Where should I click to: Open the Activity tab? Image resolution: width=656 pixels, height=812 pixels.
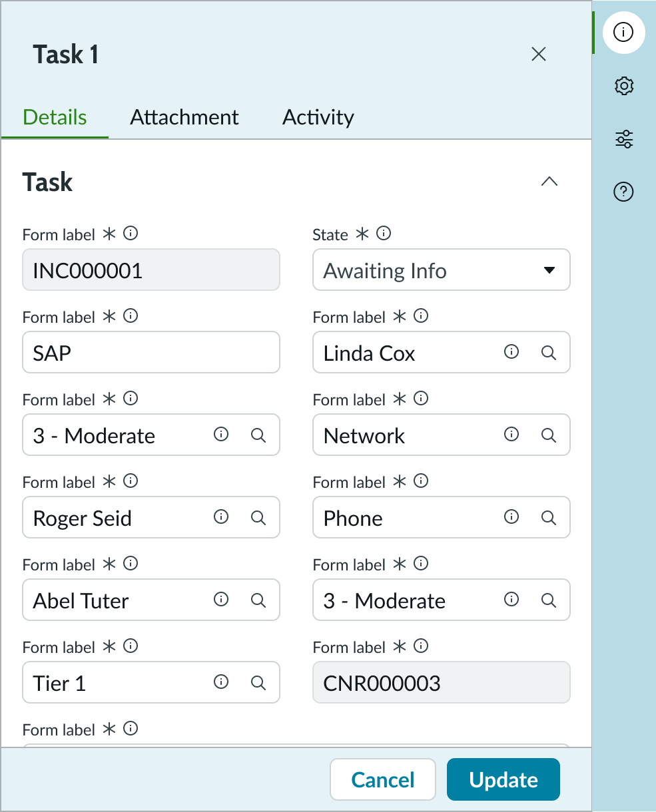tap(318, 117)
